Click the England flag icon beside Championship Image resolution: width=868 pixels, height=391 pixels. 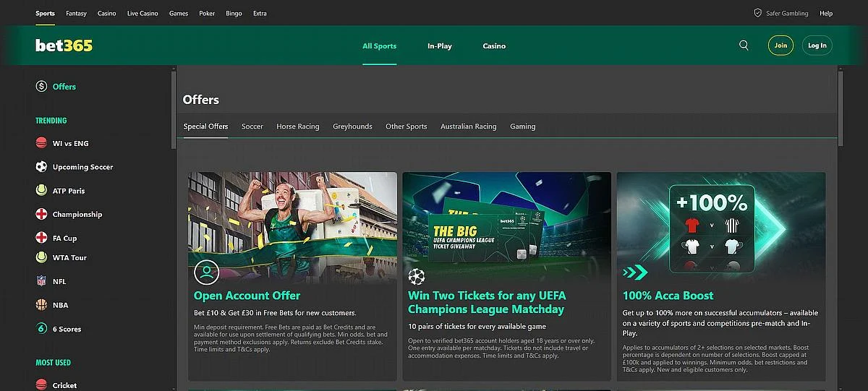41,215
